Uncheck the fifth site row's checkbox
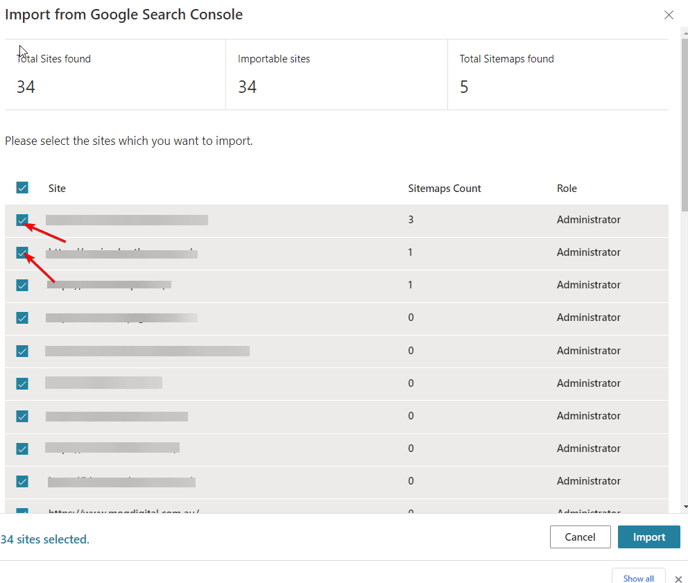 point(22,351)
